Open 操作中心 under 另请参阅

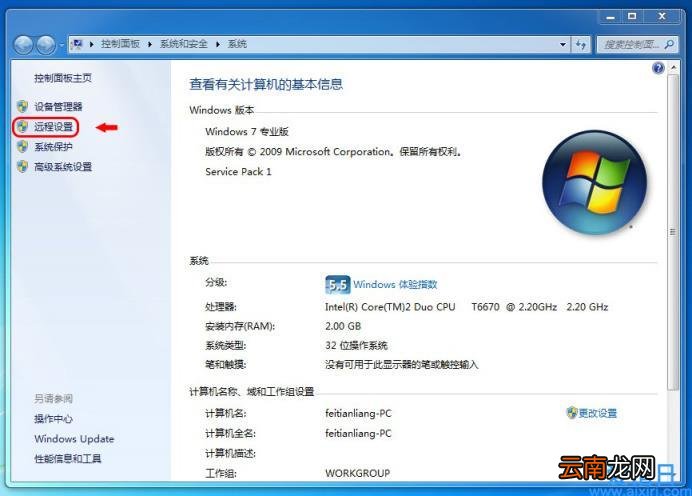(53, 419)
